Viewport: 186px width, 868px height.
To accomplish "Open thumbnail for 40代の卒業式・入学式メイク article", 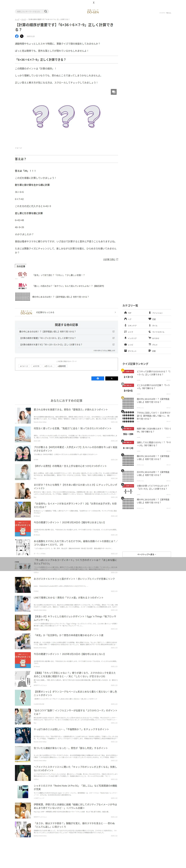I will click(x=23, y=453).
